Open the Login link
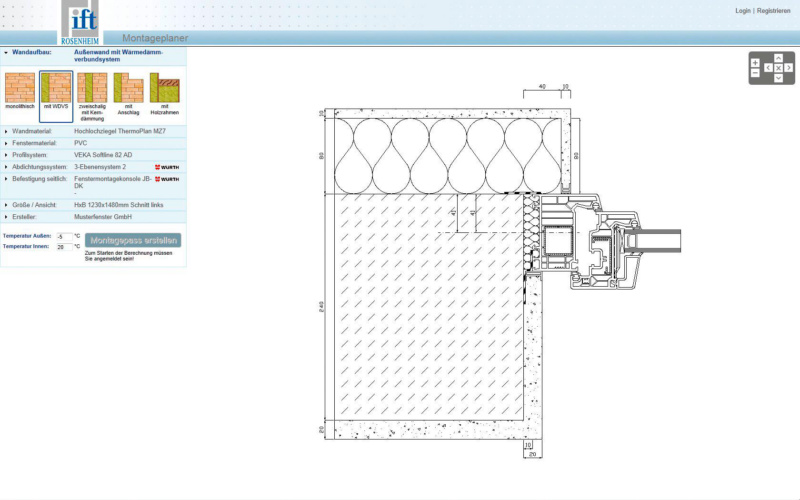The height and width of the screenshot is (500, 800). (x=742, y=11)
